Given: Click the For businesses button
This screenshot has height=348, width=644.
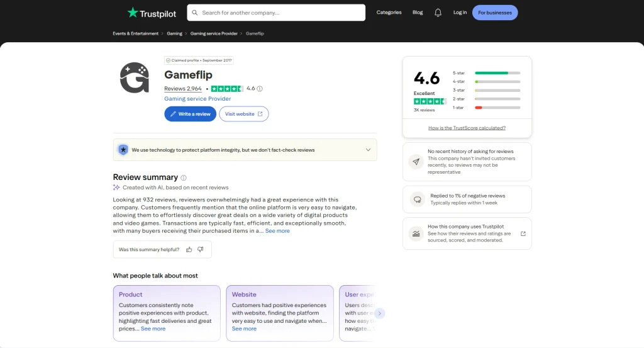Looking at the screenshot, I should (x=495, y=13).
